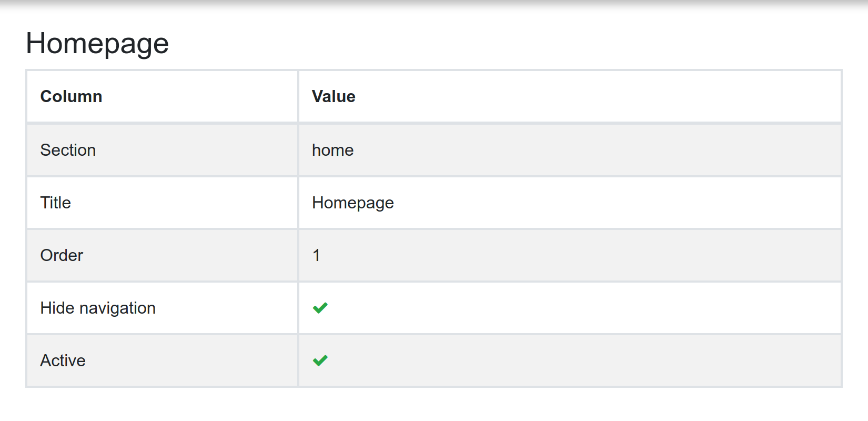Click the Active row label
This screenshot has height=421, width=868.
63,360
